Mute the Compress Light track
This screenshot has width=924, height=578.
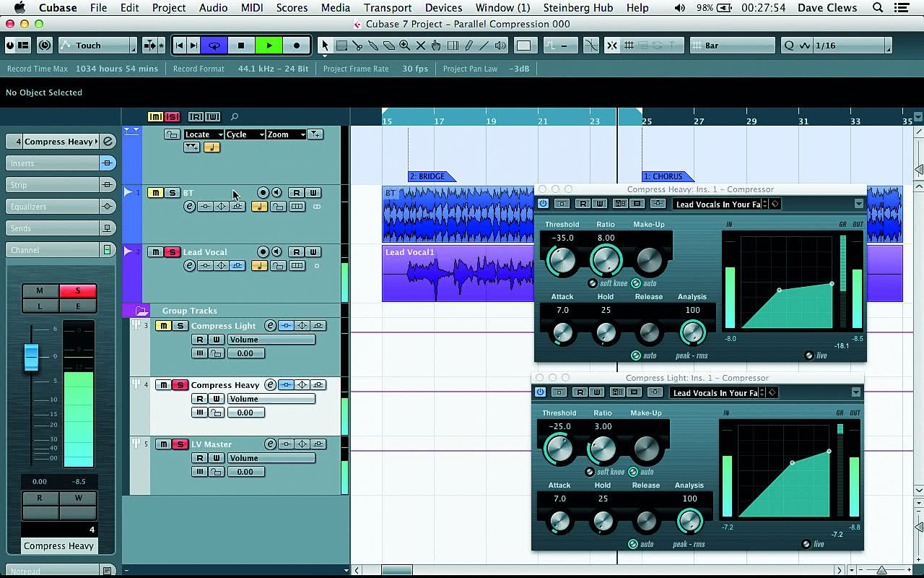[x=164, y=326]
